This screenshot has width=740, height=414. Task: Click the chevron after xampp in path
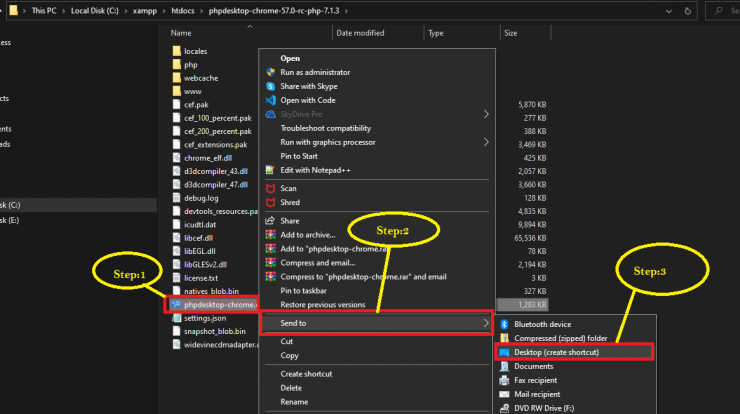click(164, 11)
